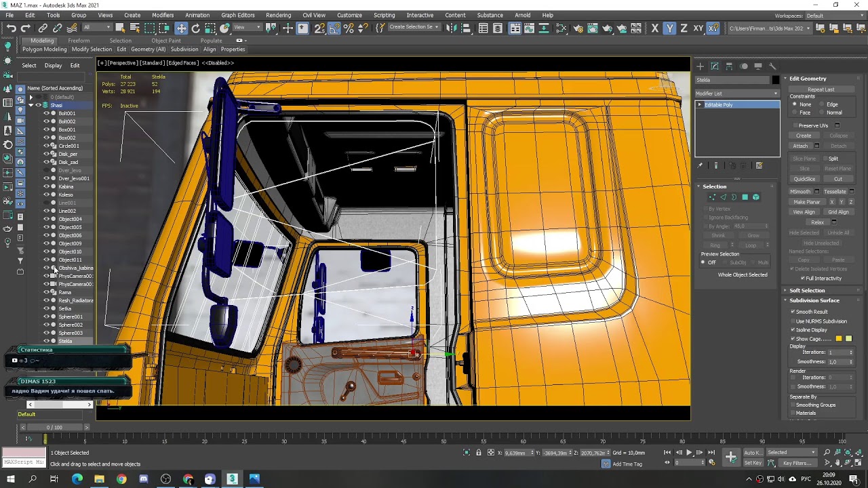Restrict transform to the X axis

point(654,28)
